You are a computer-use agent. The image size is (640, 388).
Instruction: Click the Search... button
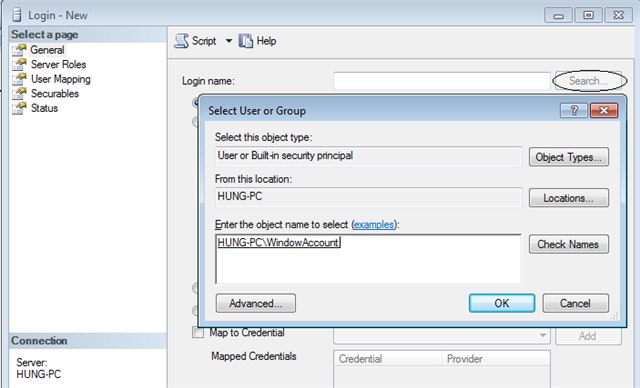tap(588, 81)
